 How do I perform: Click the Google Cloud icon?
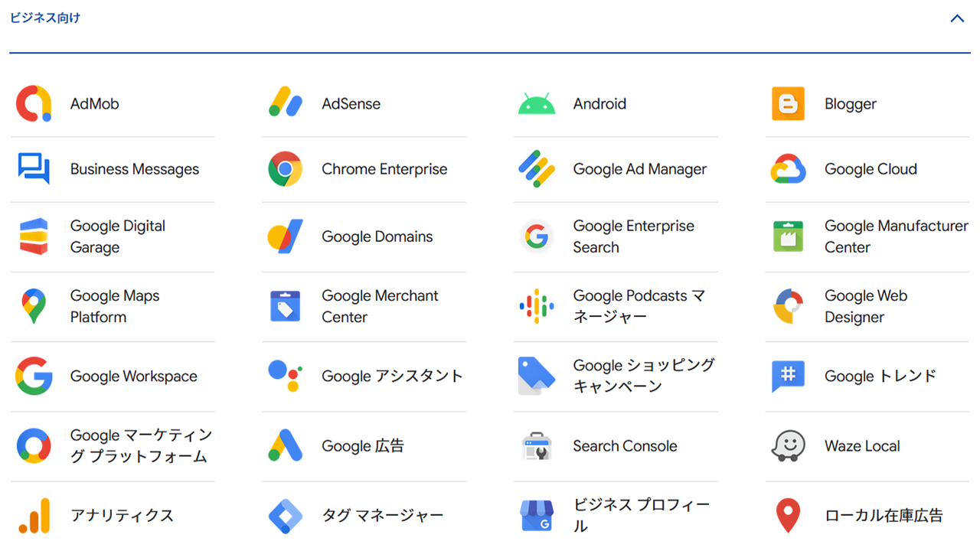[x=788, y=169]
